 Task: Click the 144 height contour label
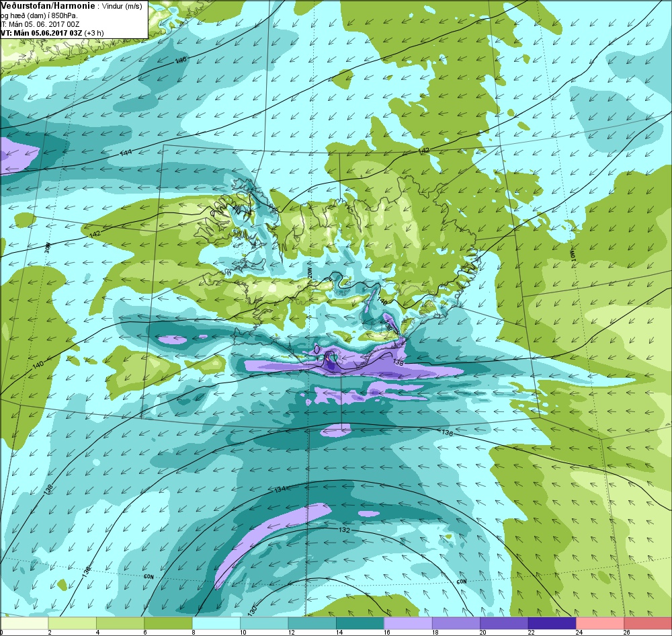(x=126, y=152)
